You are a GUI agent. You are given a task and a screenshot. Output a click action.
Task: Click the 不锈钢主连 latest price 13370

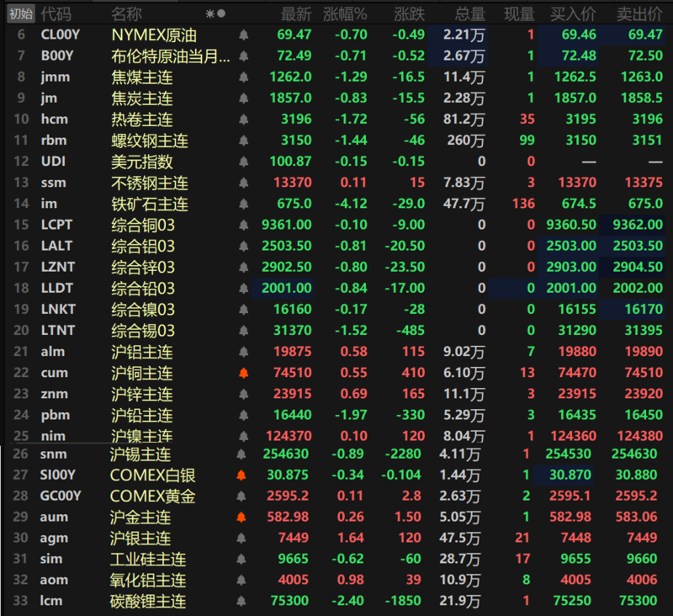(293, 183)
